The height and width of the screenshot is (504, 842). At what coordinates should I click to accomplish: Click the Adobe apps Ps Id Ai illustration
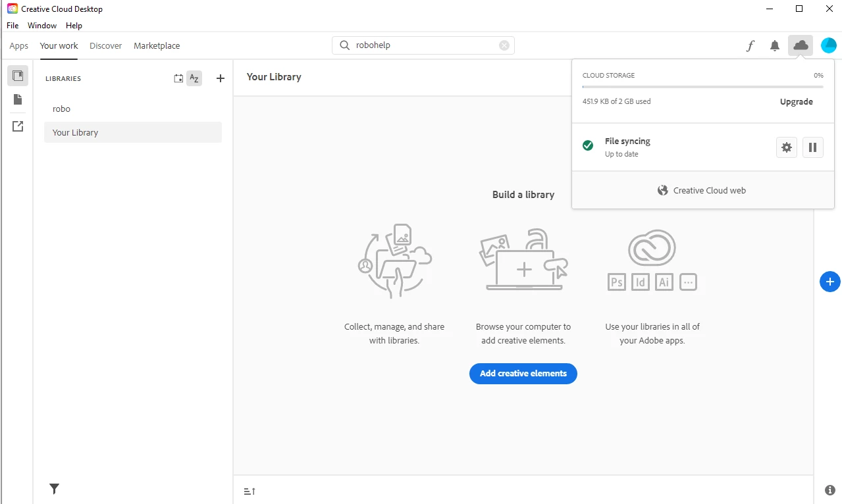pos(652,261)
